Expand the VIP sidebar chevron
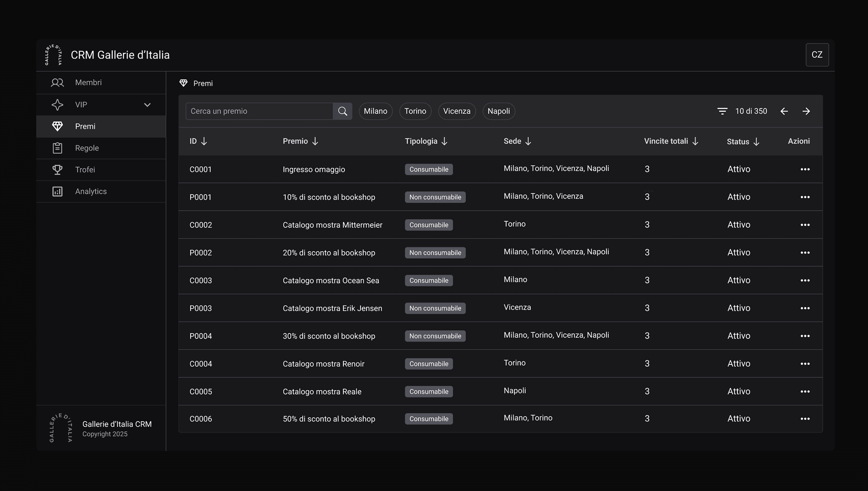The height and width of the screenshot is (491, 868). pyautogui.click(x=147, y=105)
